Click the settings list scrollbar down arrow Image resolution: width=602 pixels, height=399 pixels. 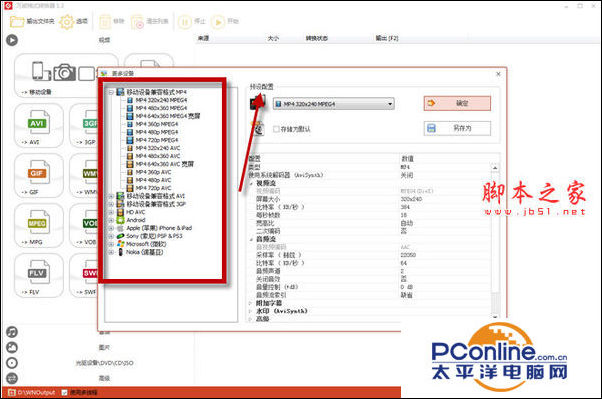point(495,317)
